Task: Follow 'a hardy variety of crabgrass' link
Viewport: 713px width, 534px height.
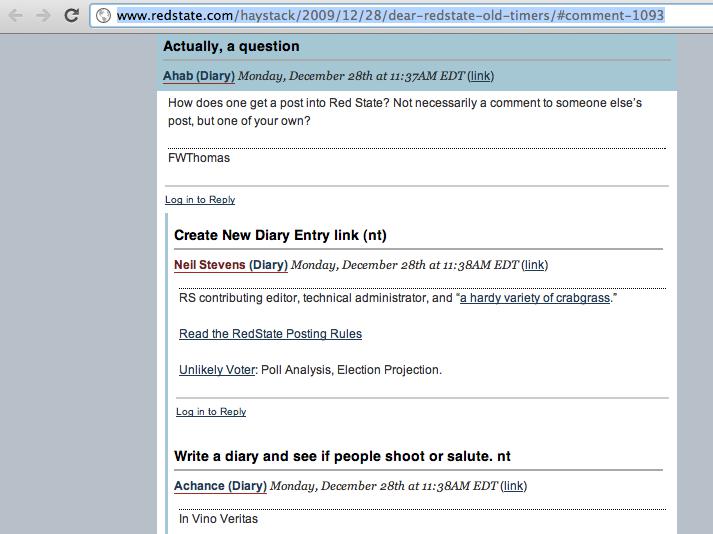Action: tap(535, 298)
